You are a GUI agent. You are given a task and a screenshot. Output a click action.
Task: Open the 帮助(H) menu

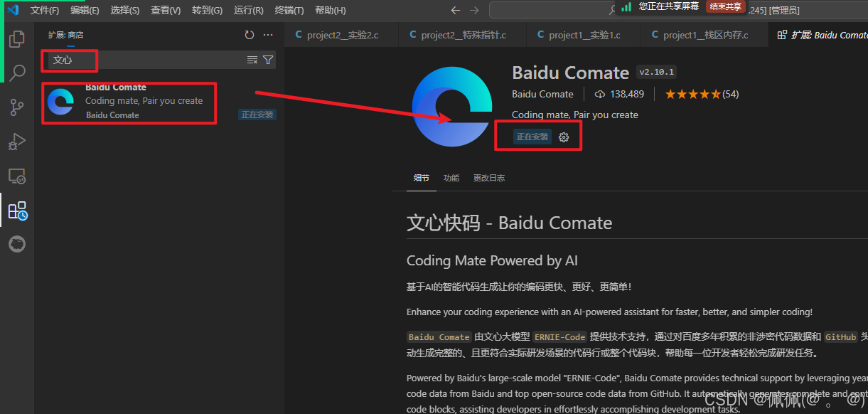pyautogui.click(x=330, y=10)
